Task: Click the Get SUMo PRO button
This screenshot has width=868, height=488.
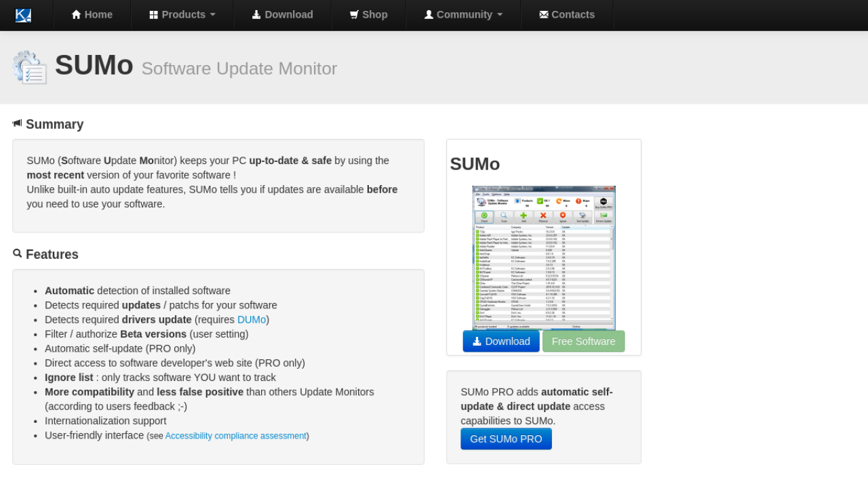Action: (x=506, y=439)
